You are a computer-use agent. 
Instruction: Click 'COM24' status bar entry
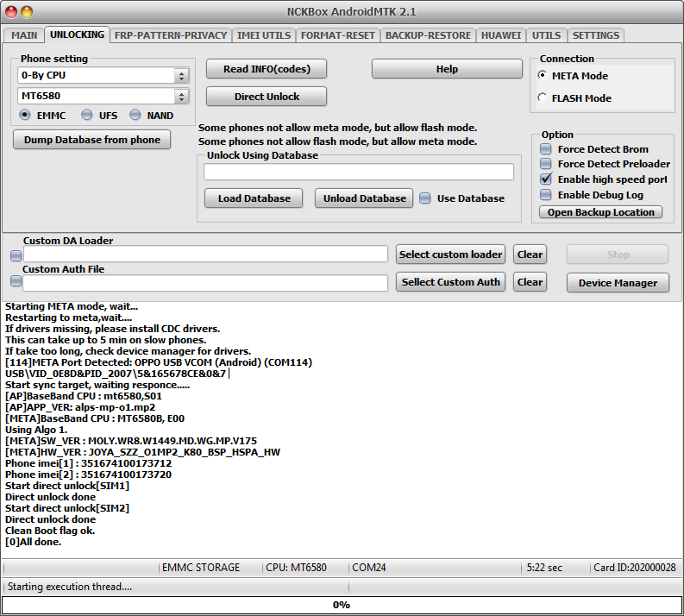coord(369,568)
